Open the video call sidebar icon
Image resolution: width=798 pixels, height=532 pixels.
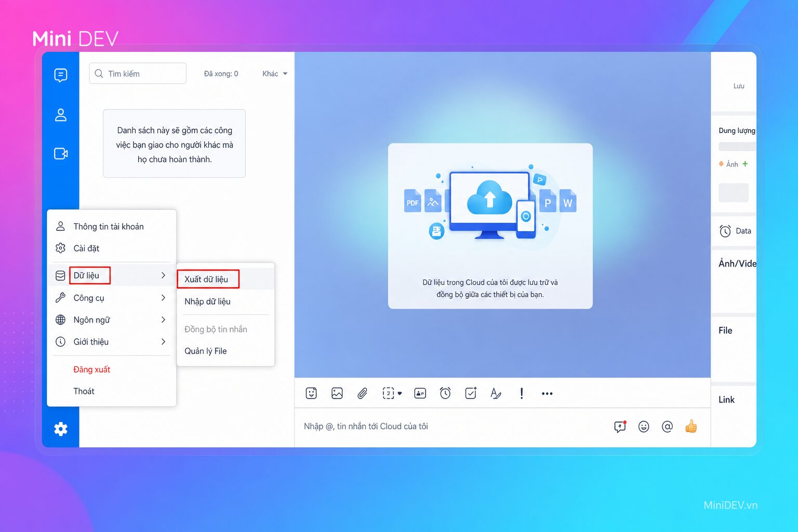[x=61, y=154]
